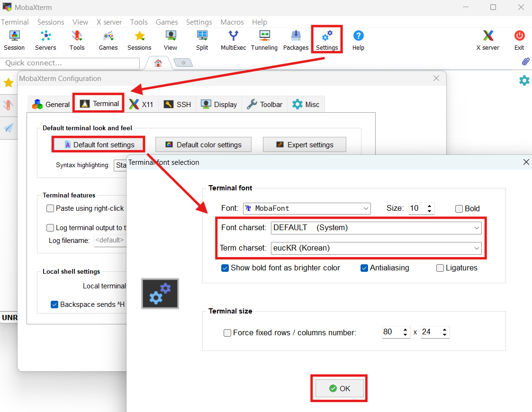Open the Help menu in the menu bar

(x=260, y=22)
